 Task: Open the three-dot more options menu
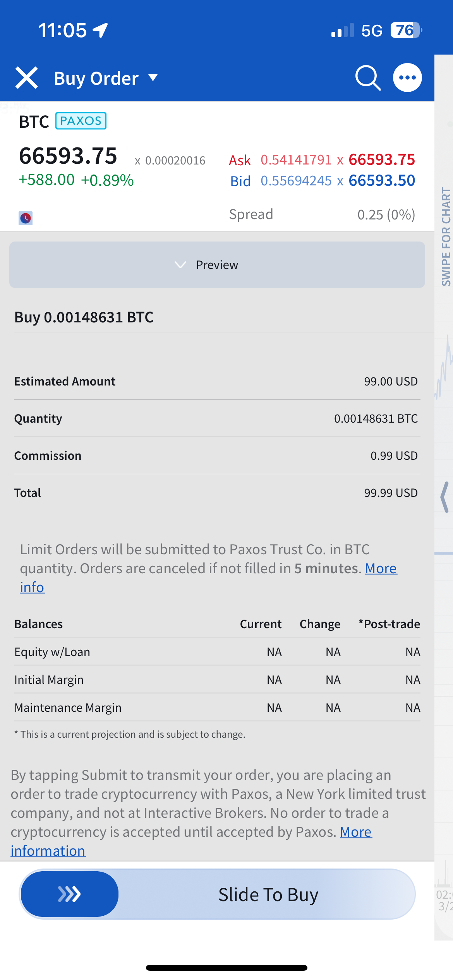coord(407,78)
